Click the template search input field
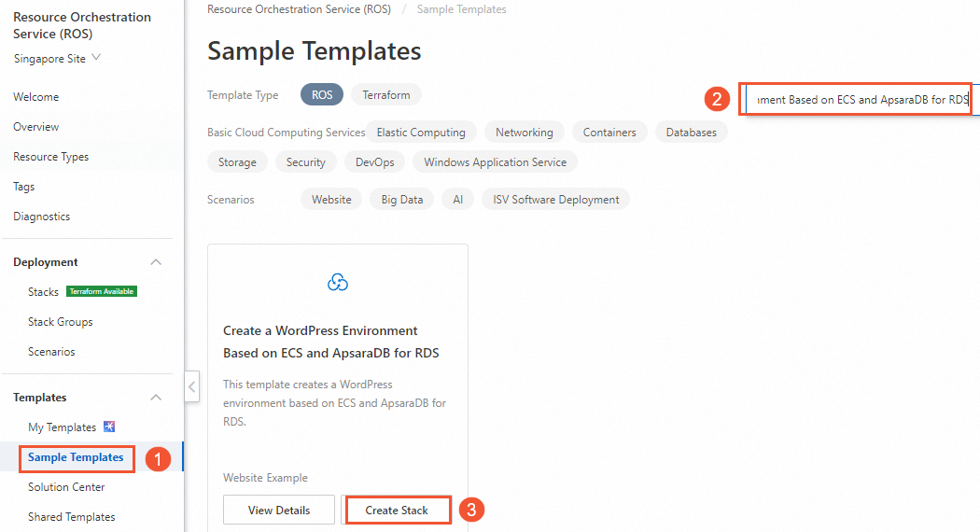 tap(859, 99)
